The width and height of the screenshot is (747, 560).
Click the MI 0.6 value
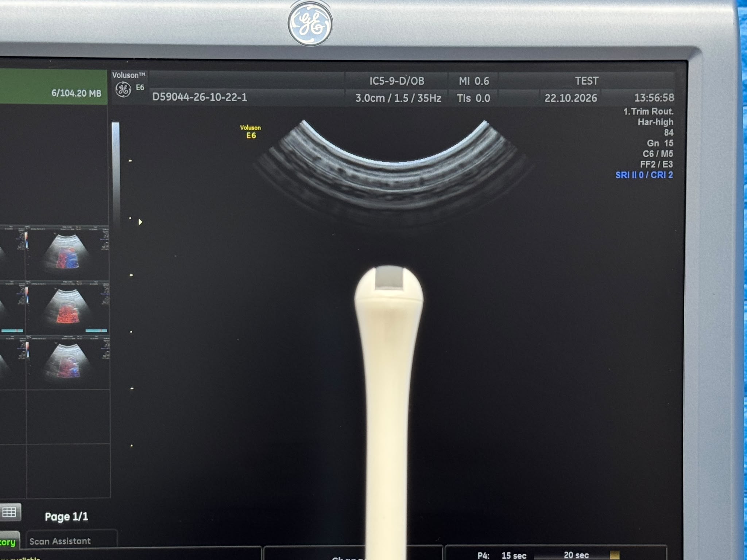[474, 81]
